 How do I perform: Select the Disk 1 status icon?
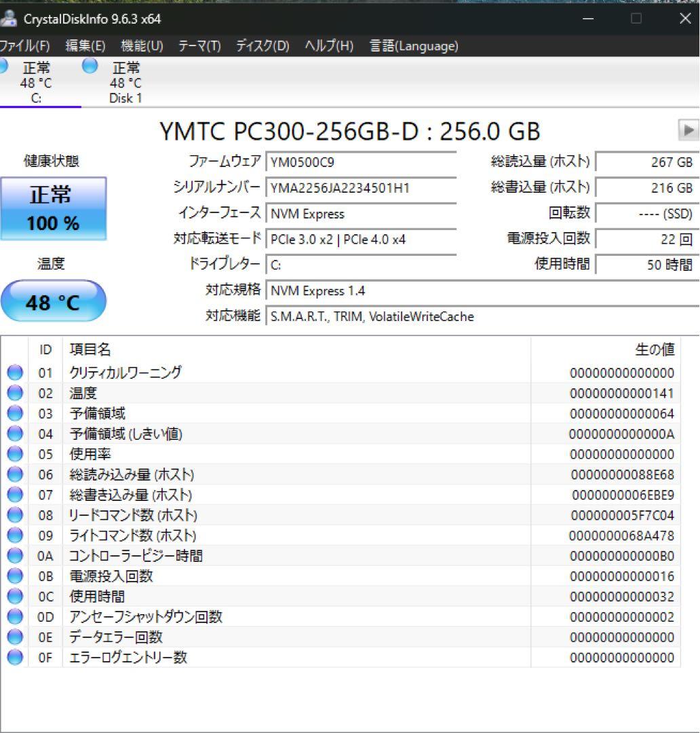[88, 66]
